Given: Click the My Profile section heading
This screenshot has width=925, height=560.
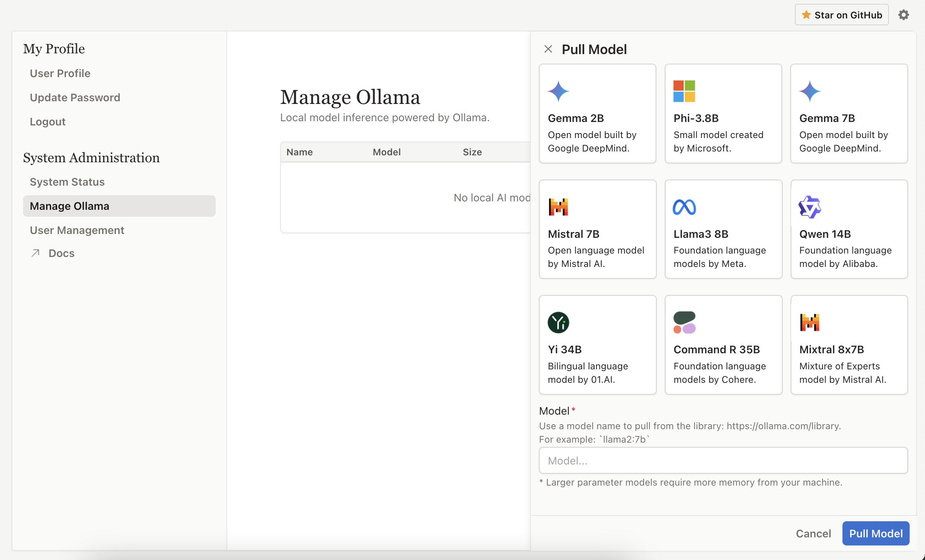Looking at the screenshot, I should 54,49.
